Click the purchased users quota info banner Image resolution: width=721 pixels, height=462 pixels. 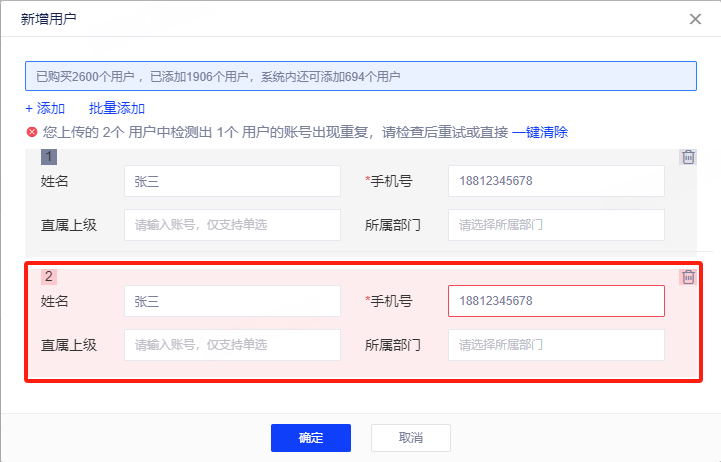click(x=360, y=76)
